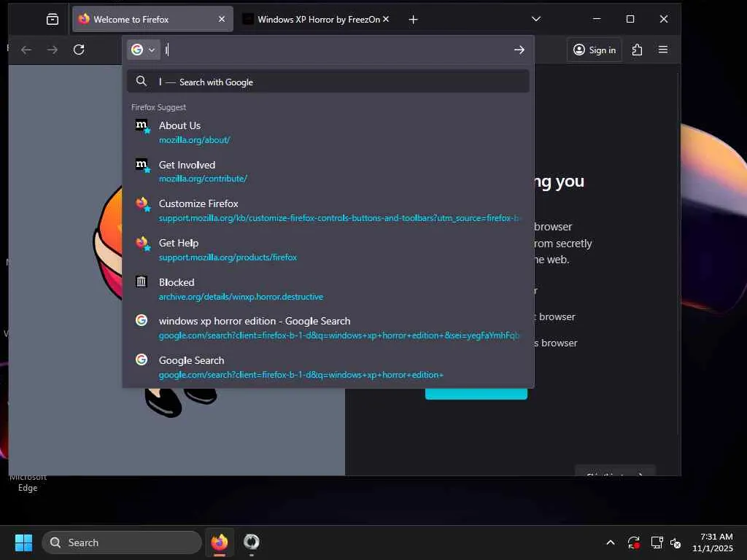Click the Firefox Suggest section label

click(158, 107)
